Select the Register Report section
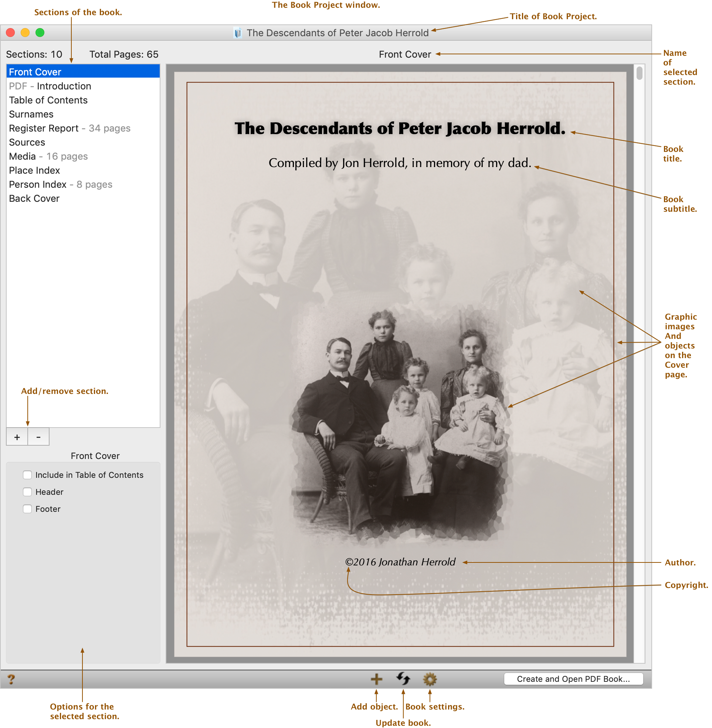Screen dimensions: 712x728 point(83,128)
